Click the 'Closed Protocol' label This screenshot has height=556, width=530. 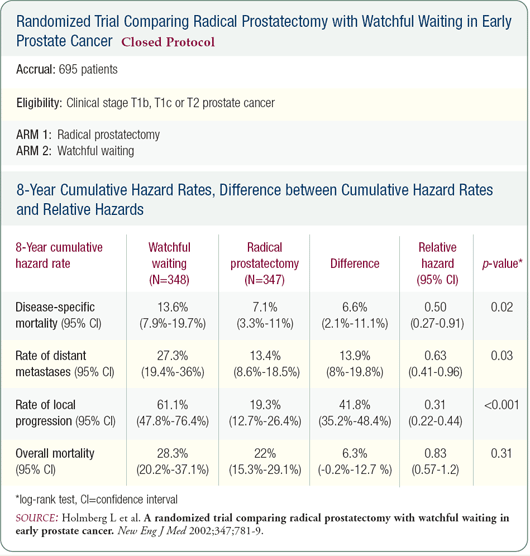pos(168,42)
